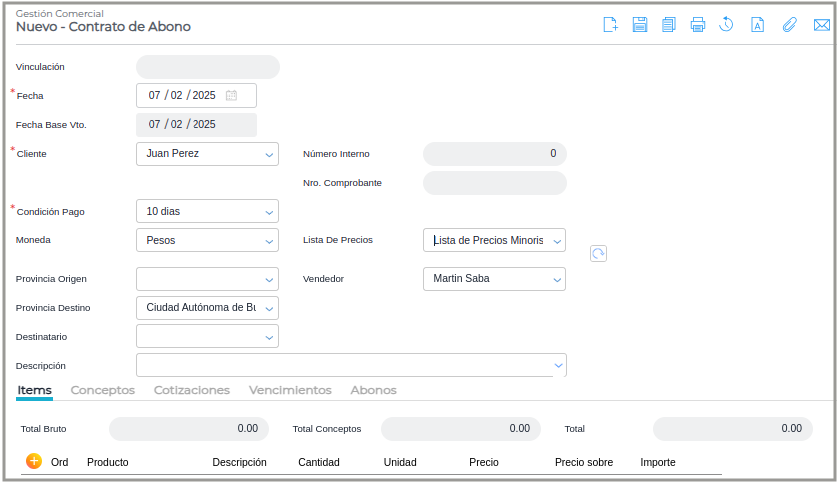Open history with the clock arrow icon
837x485 pixels.
pyautogui.click(x=727, y=25)
